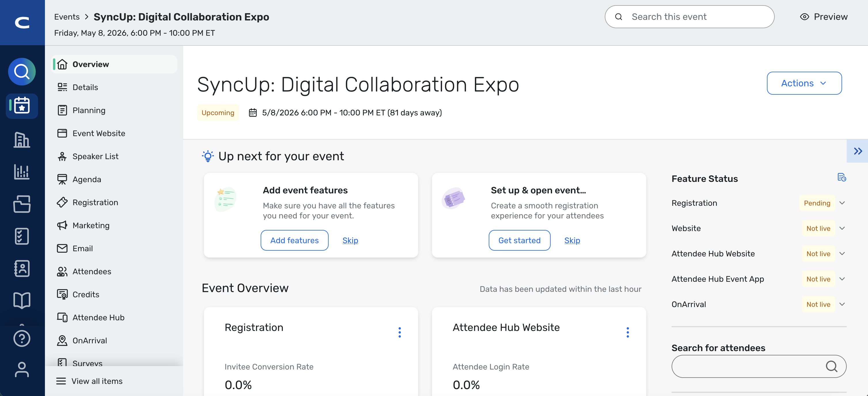Select Agenda in the event sidebar

pyautogui.click(x=87, y=180)
